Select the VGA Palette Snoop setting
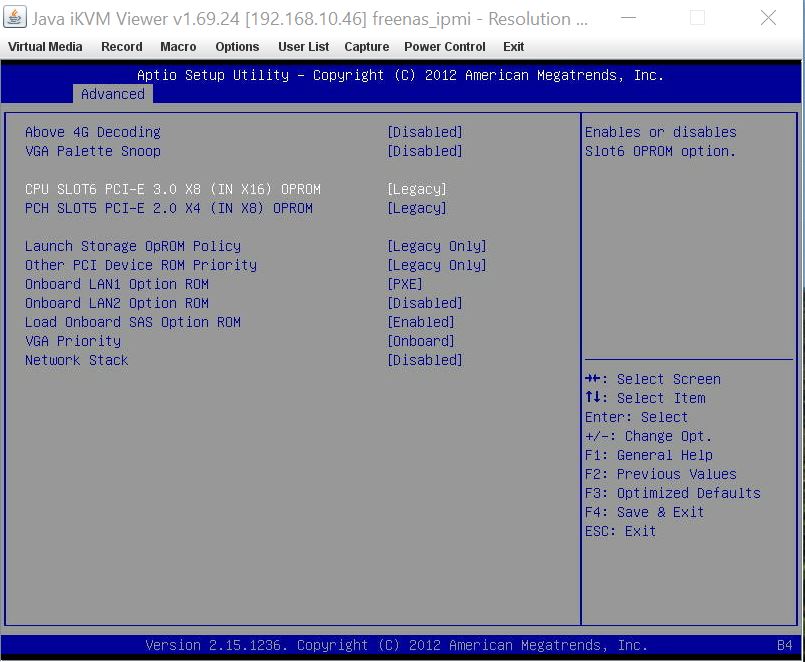Image resolution: width=805 pixels, height=662 pixels. click(93, 151)
